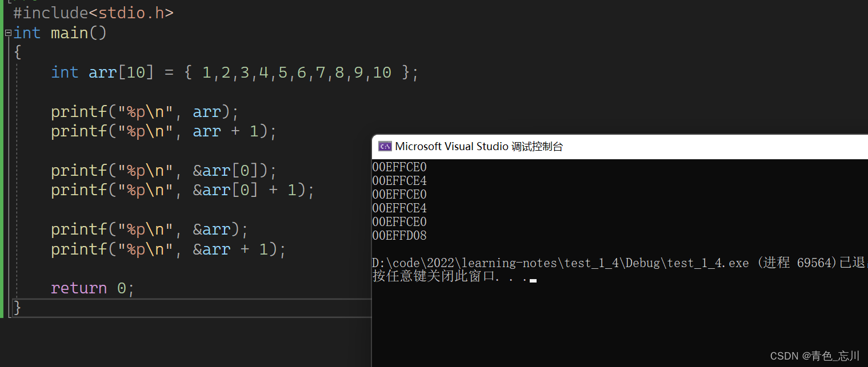Click the int arr[10] declaration line

pos(234,72)
